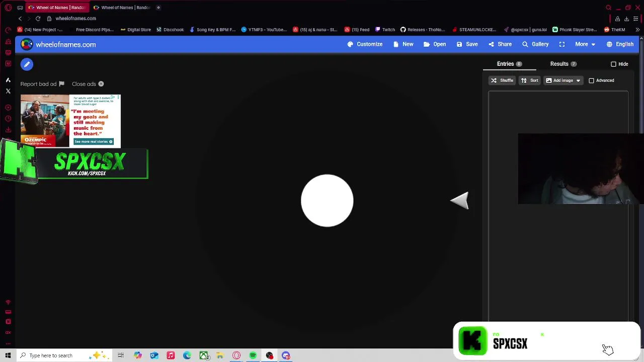Switch to the Results tab
Image resolution: width=644 pixels, height=362 pixels.
click(563, 64)
